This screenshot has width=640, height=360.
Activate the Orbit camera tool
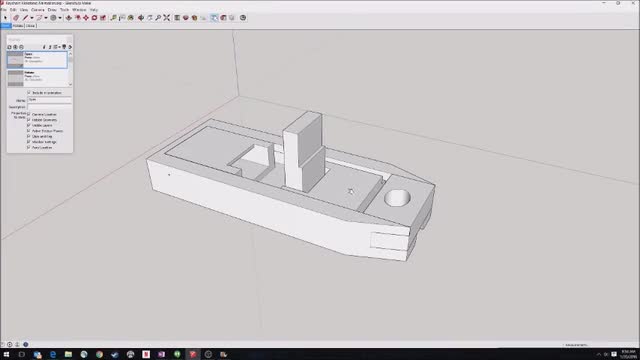coord(141,18)
